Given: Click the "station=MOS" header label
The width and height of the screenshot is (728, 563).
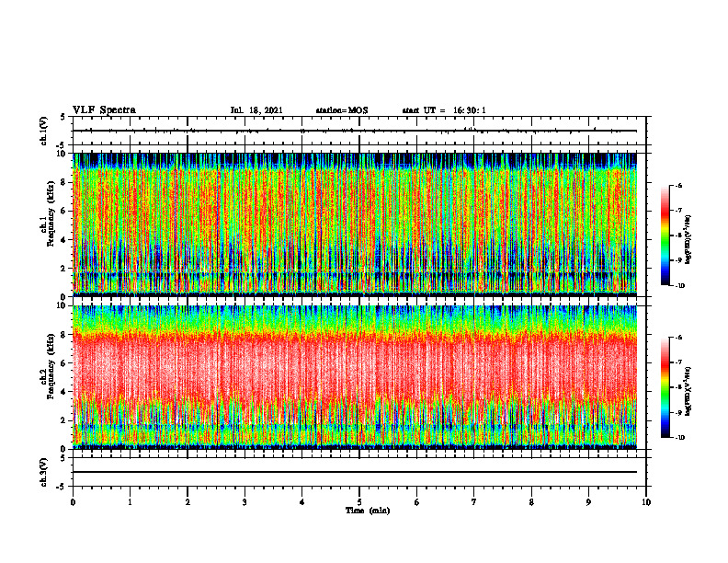Looking at the screenshot, I should [342, 110].
